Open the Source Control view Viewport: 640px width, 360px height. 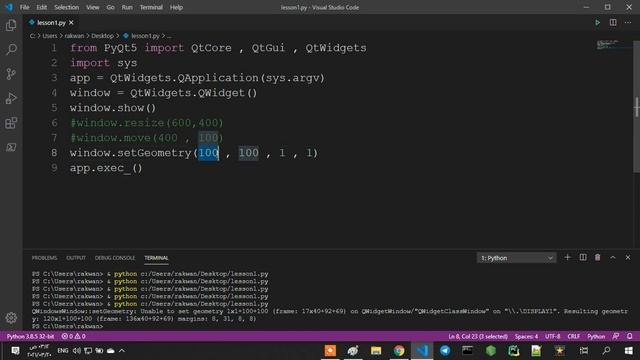[x=11, y=74]
